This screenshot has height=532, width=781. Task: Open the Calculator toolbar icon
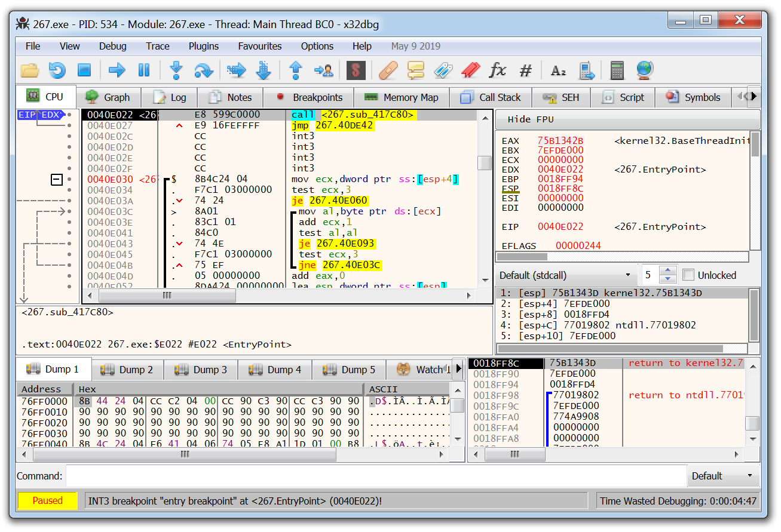[x=617, y=70]
